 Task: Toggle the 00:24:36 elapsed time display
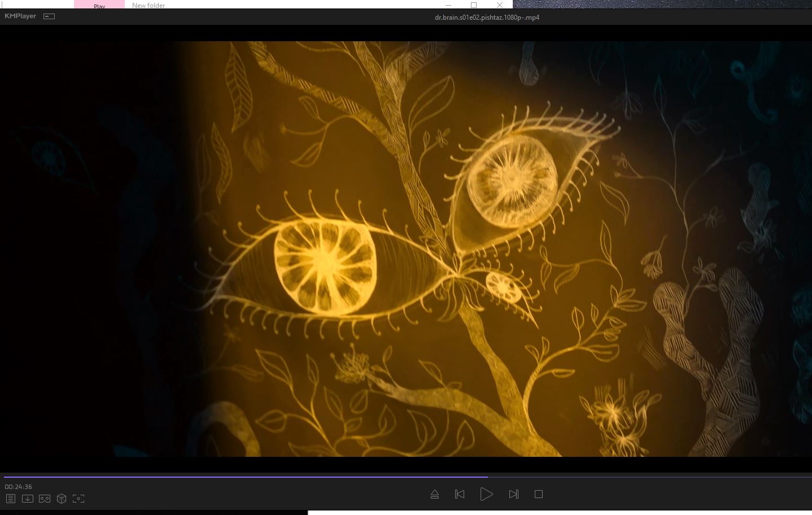[x=19, y=487]
